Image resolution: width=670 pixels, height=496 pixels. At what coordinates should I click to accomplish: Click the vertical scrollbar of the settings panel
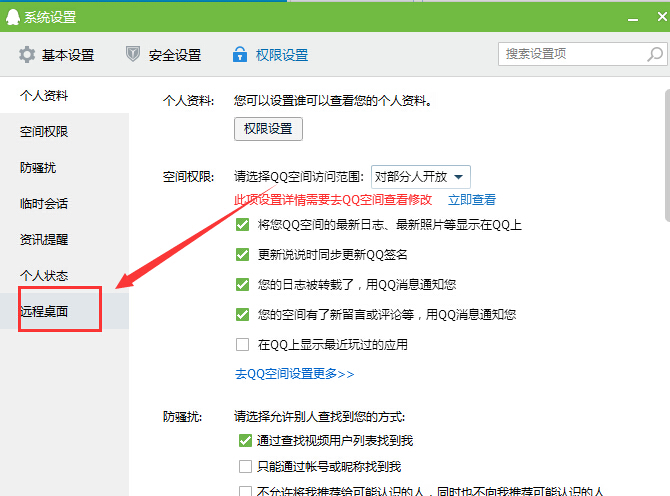667,156
